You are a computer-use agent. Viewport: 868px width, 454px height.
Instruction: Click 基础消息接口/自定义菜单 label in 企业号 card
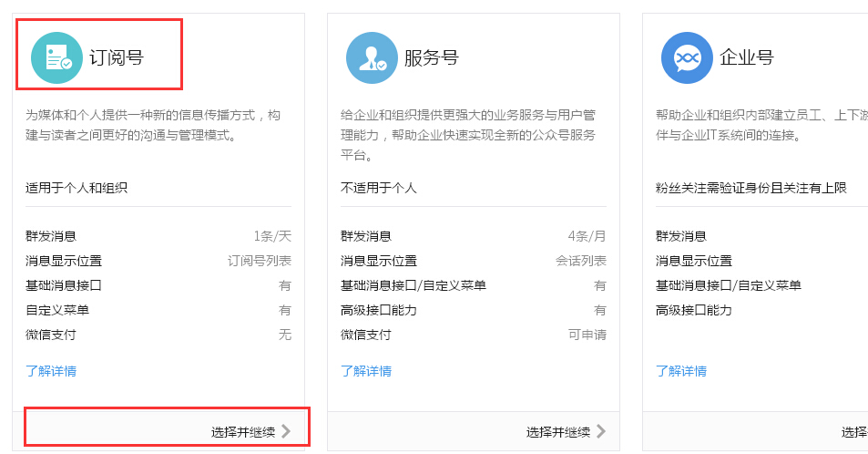pos(729,285)
